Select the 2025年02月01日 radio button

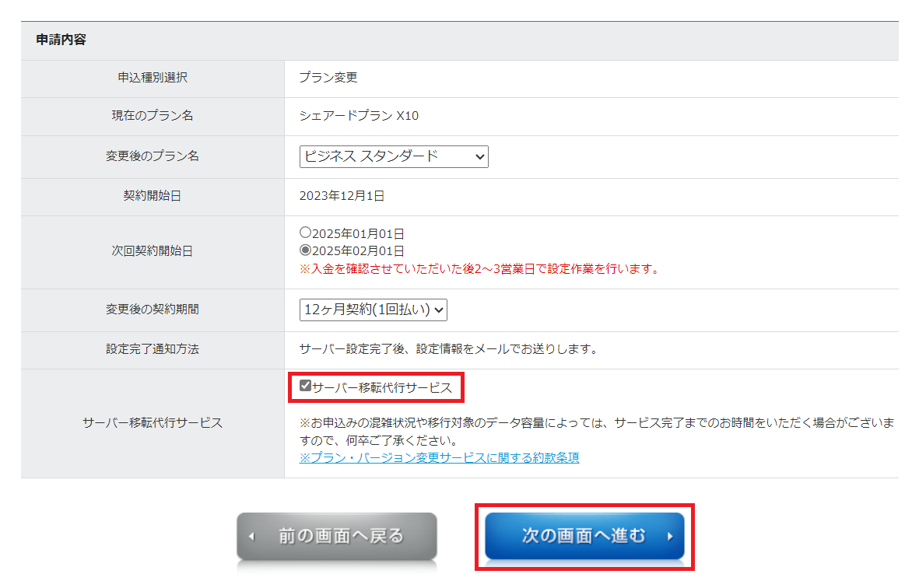305,250
